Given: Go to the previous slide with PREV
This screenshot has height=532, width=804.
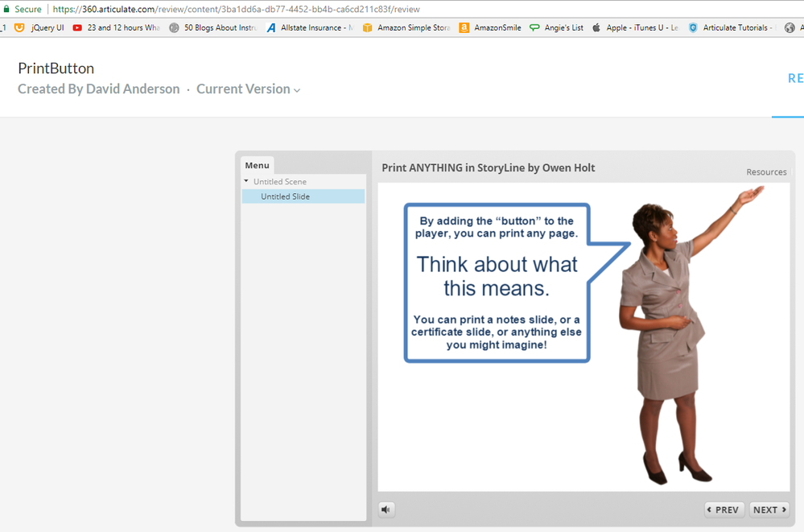Looking at the screenshot, I should pos(724,509).
